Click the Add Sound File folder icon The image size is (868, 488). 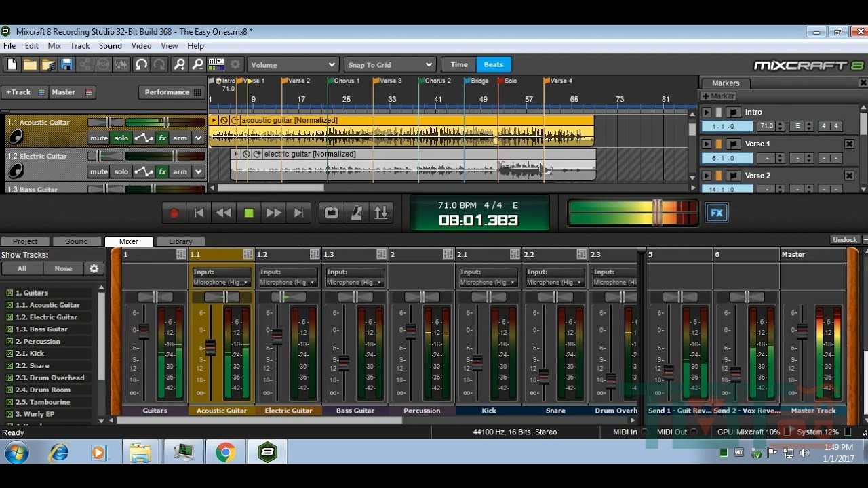[48, 65]
